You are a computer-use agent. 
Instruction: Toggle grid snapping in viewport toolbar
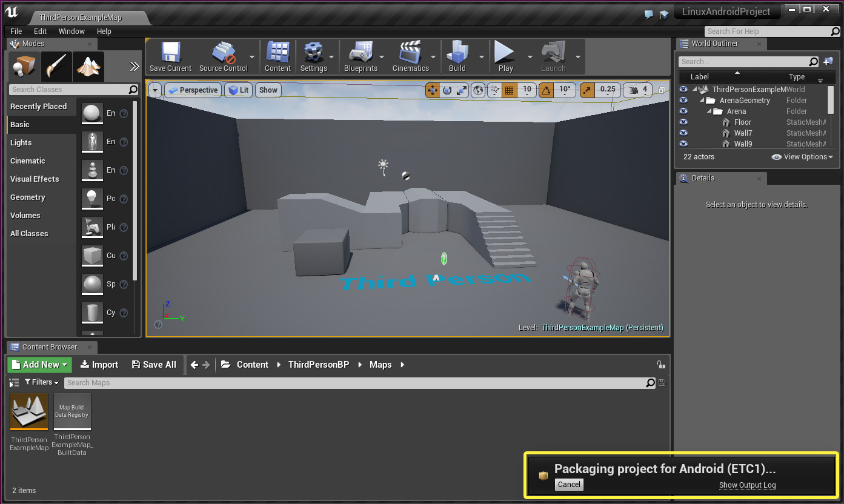point(509,90)
